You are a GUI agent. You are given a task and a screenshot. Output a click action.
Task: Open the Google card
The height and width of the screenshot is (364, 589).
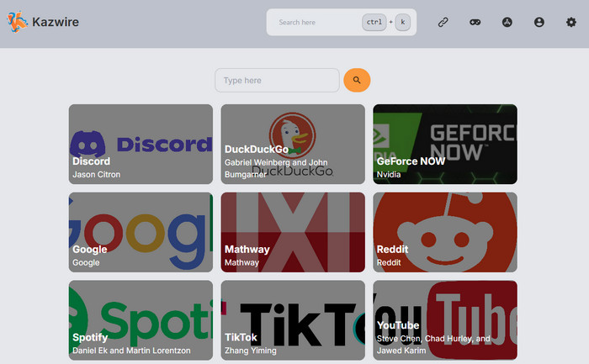click(x=141, y=232)
